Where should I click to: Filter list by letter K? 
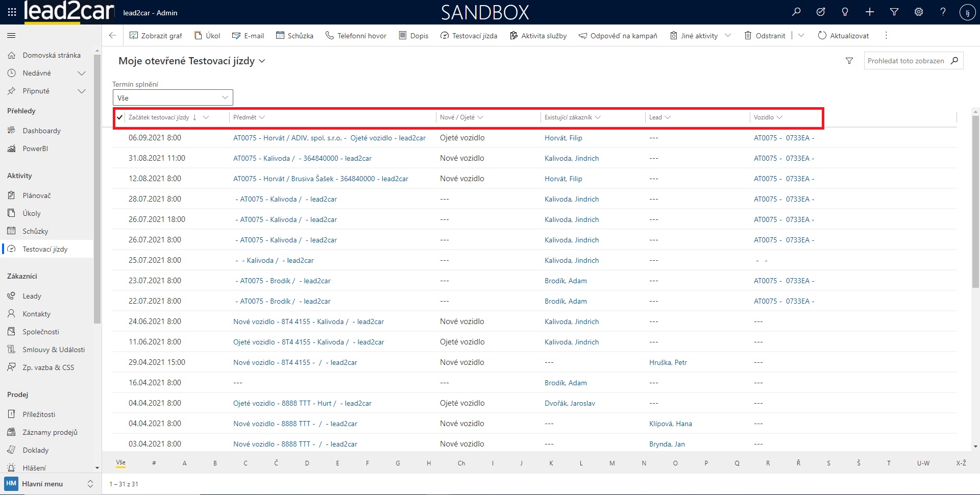pyautogui.click(x=551, y=463)
